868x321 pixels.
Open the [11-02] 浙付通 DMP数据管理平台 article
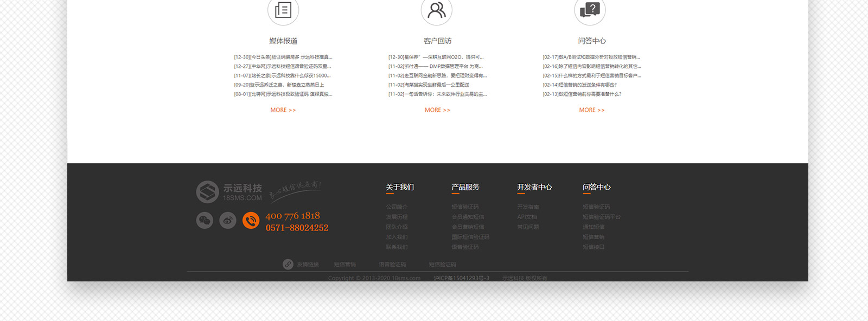(436, 66)
